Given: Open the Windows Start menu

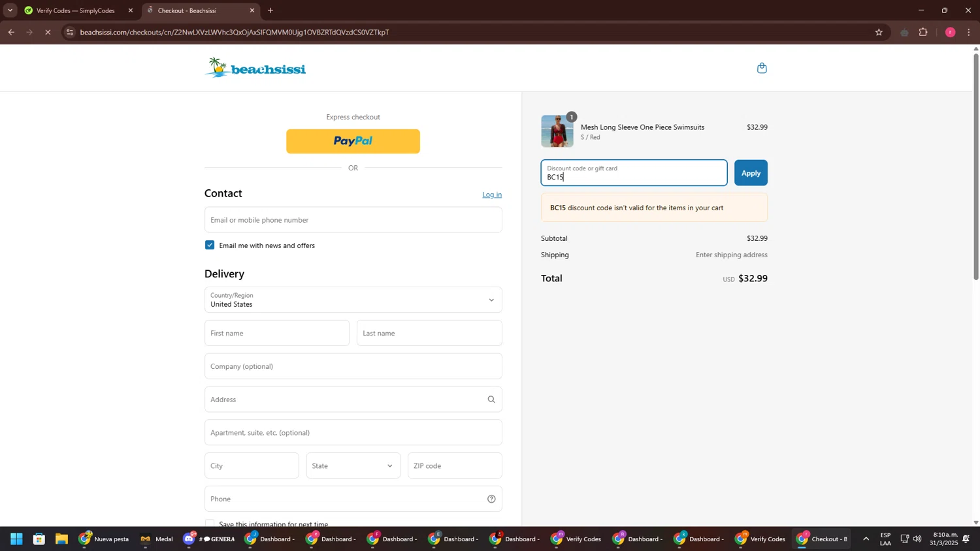Looking at the screenshot, I should click(x=16, y=539).
